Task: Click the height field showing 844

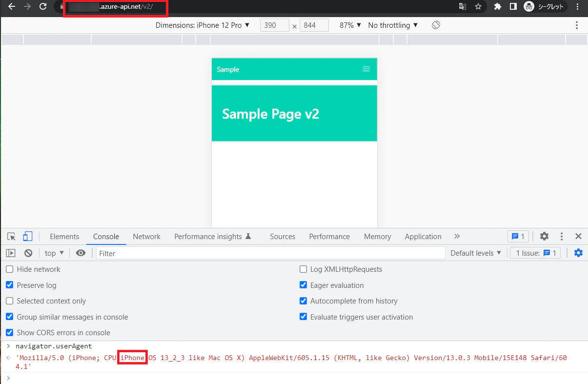Action: (x=314, y=25)
